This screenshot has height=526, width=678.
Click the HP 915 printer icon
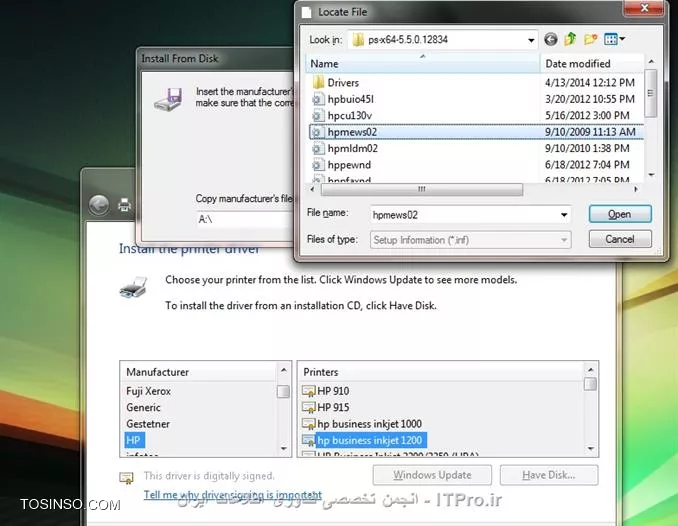pyautogui.click(x=309, y=407)
